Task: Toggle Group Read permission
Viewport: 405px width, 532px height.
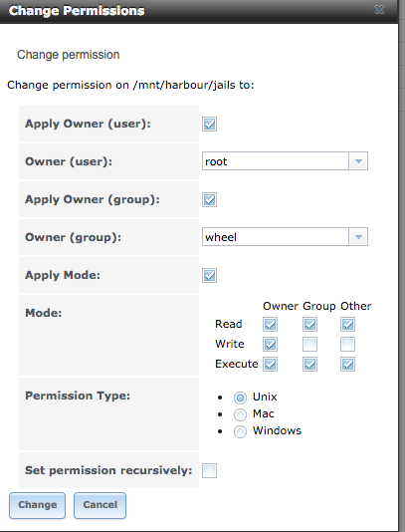Action: 310,325
